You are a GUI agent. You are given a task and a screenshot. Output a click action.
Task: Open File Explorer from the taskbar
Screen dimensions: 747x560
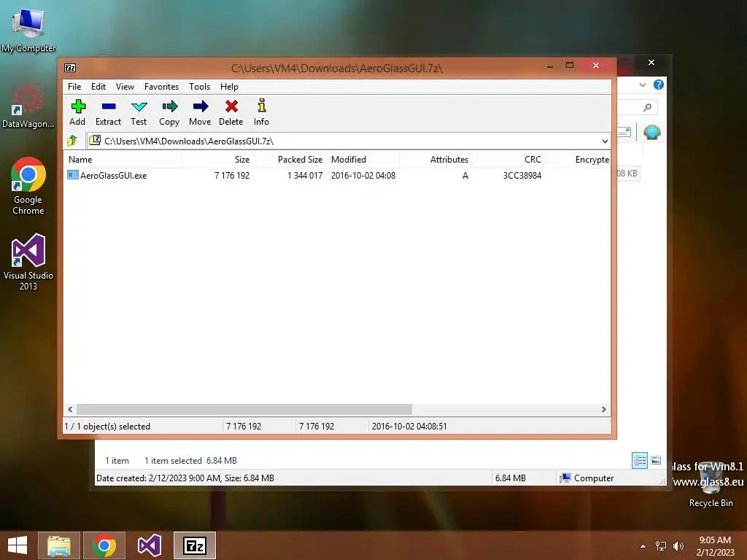point(58,545)
